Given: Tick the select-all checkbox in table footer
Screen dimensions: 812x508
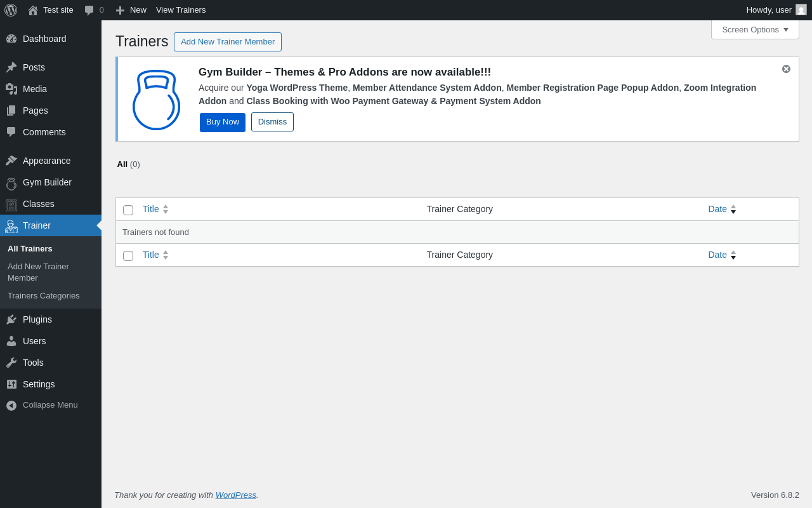Looking at the screenshot, I should click(x=128, y=256).
